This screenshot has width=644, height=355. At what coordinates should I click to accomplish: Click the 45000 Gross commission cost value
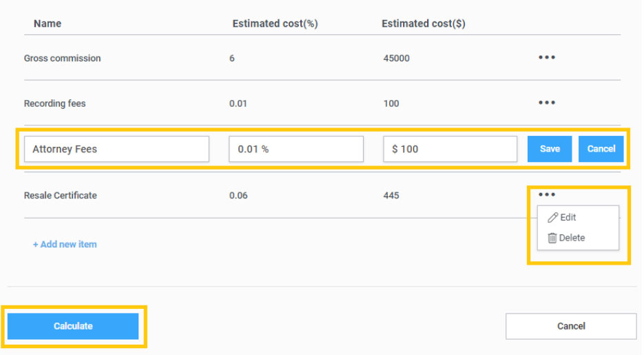pos(396,59)
